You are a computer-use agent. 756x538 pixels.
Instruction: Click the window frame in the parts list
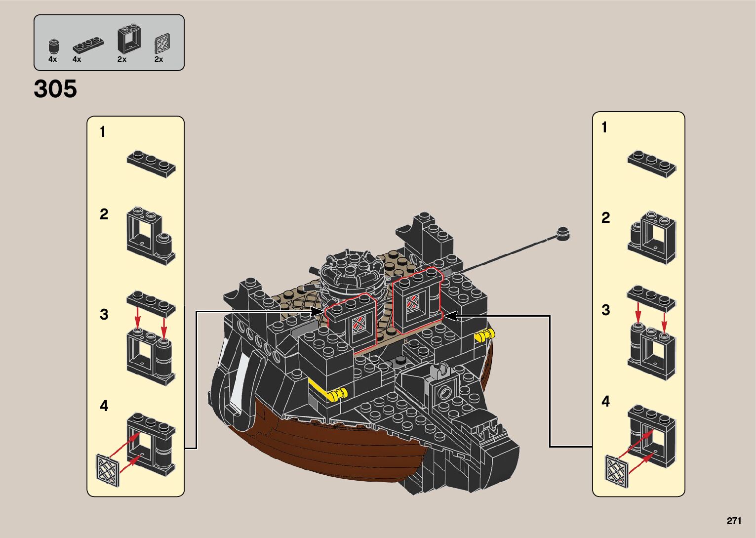128,40
